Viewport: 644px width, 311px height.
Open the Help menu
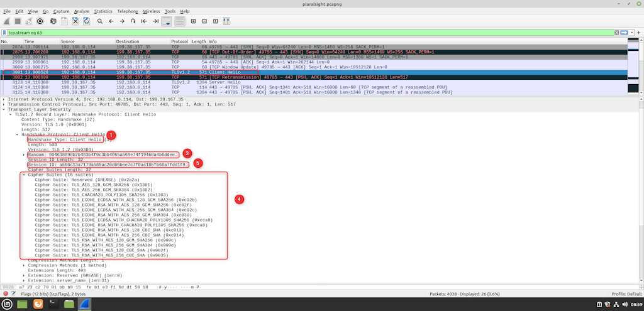click(x=185, y=11)
